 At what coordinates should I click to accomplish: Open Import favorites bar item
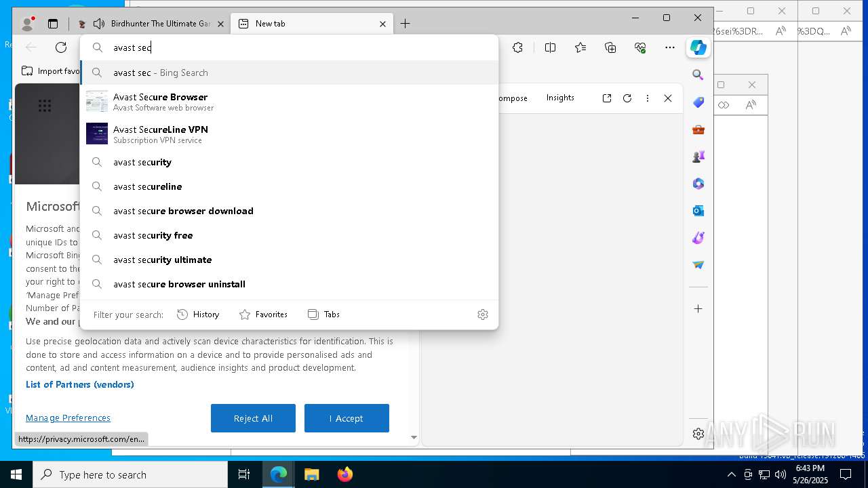coord(51,71)
